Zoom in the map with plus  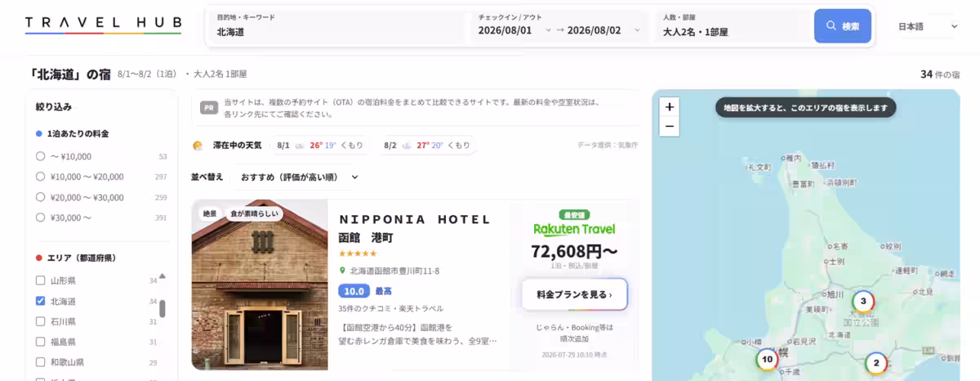coord(670,106)
